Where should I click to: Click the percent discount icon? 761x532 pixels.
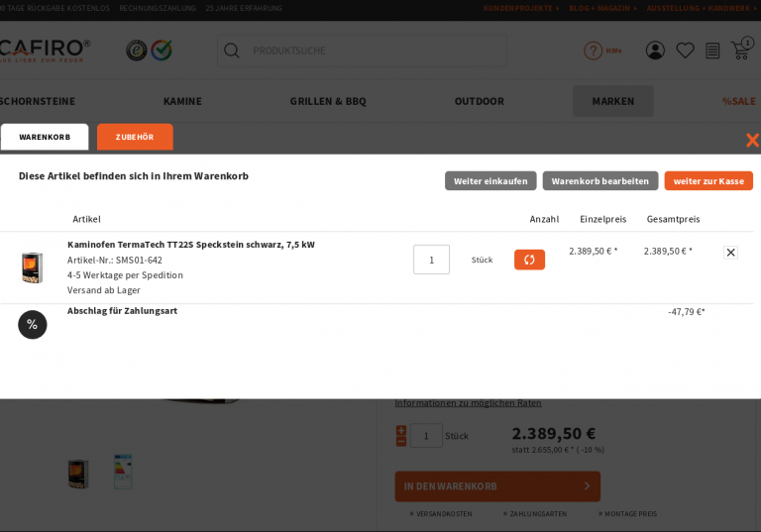(33, 325)
